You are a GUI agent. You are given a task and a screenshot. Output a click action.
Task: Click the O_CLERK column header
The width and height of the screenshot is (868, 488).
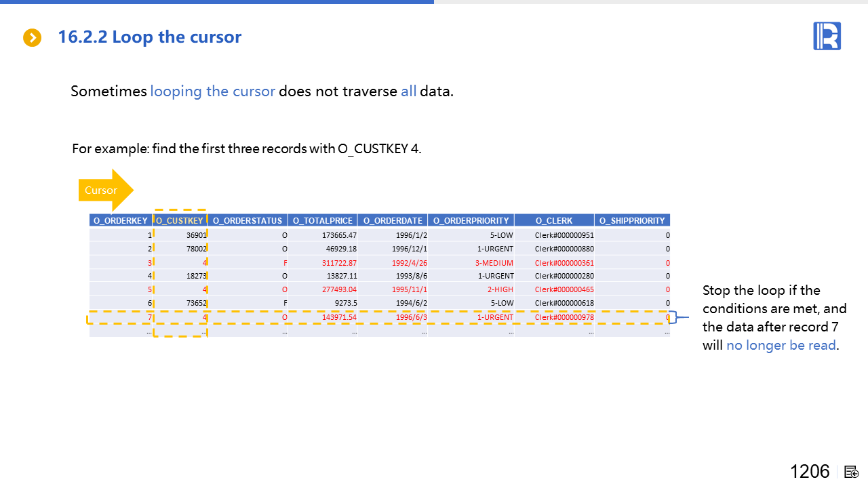click(x=554, y=220)
